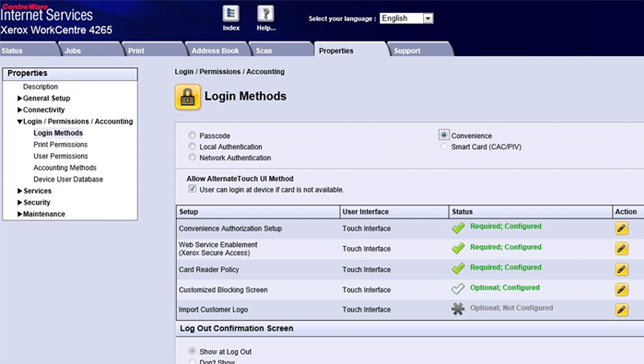Screen dimensions: 644x364
Task: Click the Login Methods padlock icon
Action: click(x=188, y=97)
